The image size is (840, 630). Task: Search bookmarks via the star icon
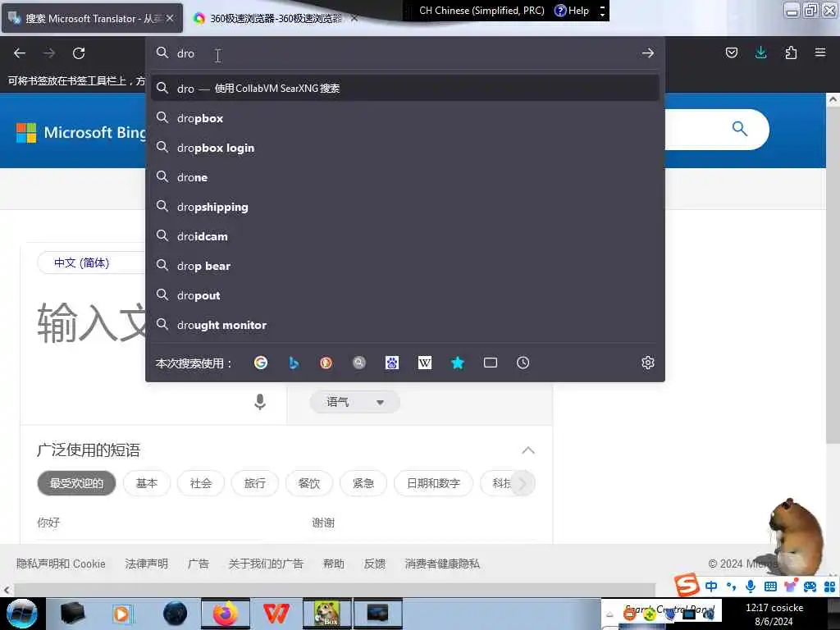[x=458, y=363]
